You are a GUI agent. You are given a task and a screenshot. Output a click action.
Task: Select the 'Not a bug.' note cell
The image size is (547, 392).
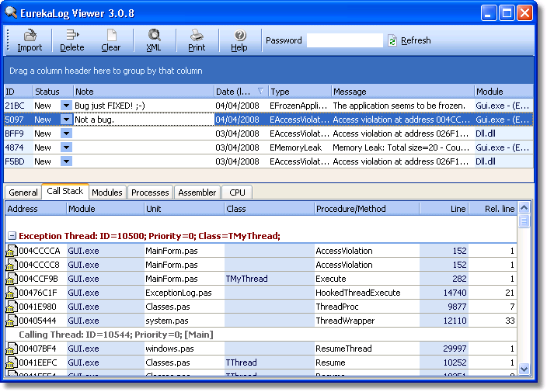click(144, 120)
